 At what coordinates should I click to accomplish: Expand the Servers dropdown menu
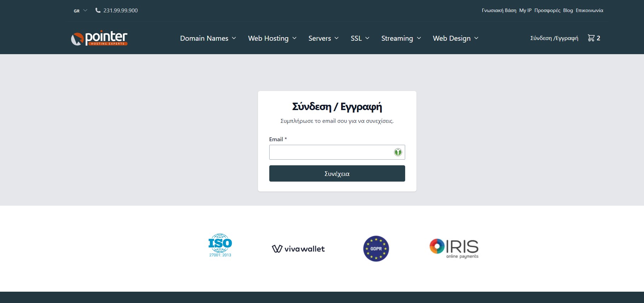(323, 38)
